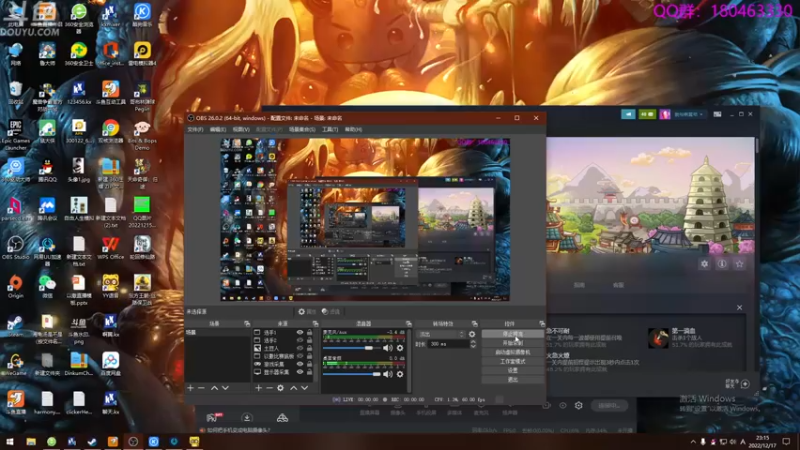800x450 pixels.
Task: Open game settings gear in Steam window
Action: (705, 264)
